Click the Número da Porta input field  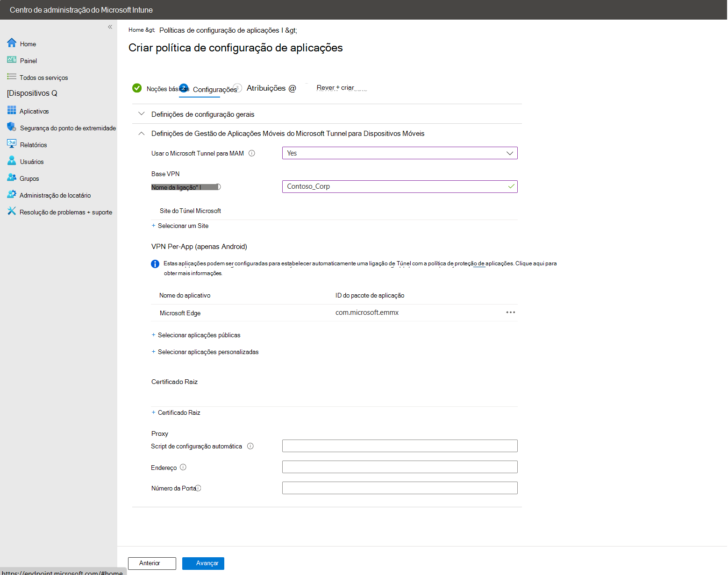[x=400, y=488]
